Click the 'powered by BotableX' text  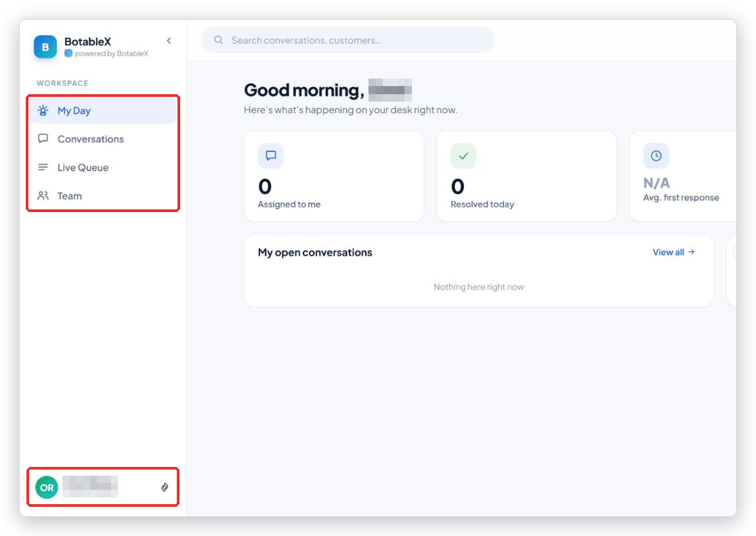(x=111, y=54)
